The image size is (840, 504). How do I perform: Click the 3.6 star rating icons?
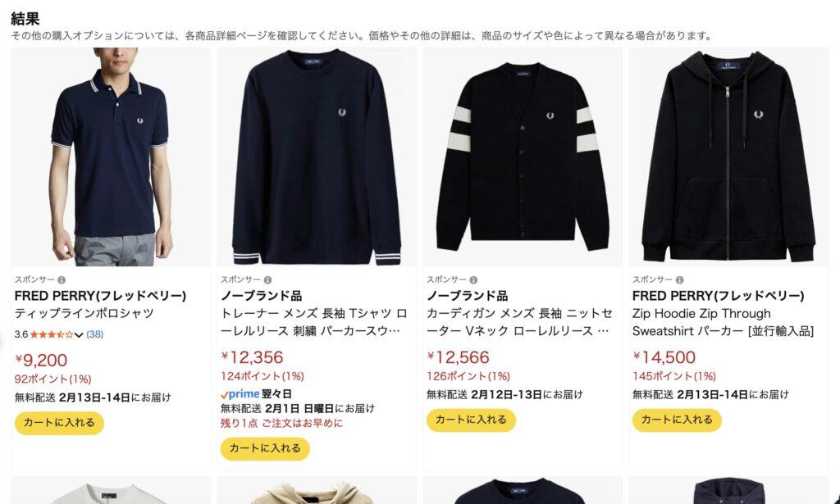pos(52,334)
